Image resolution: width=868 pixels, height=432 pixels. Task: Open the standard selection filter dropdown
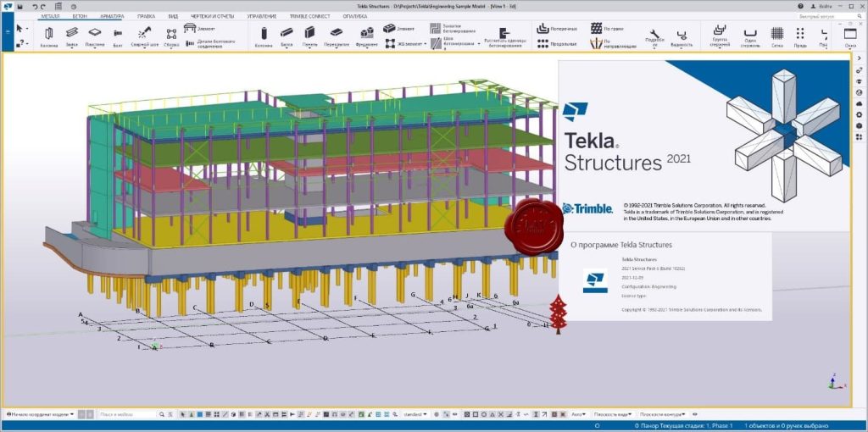415,414
